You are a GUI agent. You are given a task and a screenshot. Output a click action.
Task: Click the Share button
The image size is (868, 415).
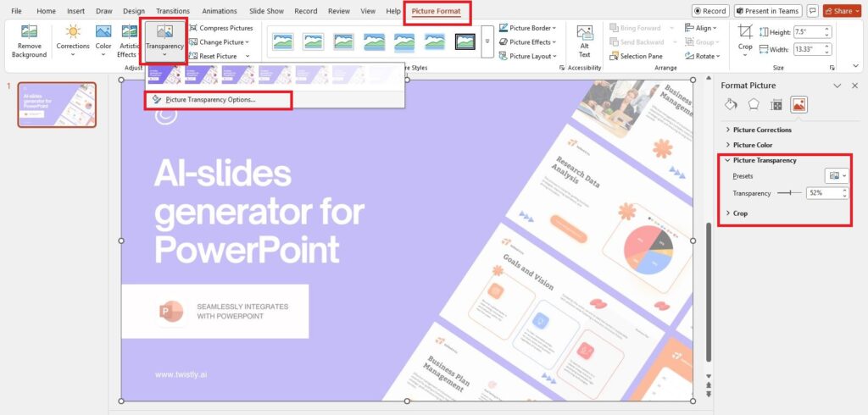[x=842, y=11]
